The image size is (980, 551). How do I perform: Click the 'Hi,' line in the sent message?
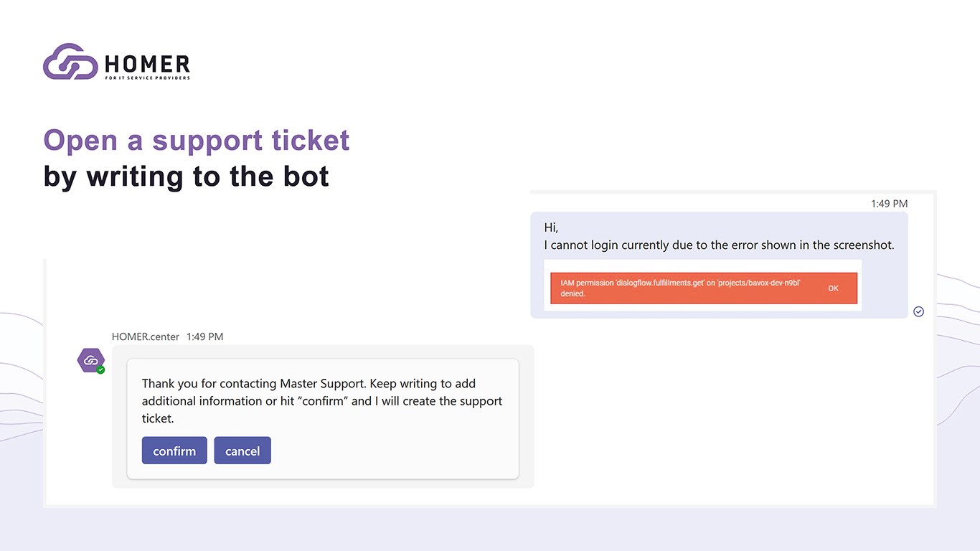[x=551, y=227]
